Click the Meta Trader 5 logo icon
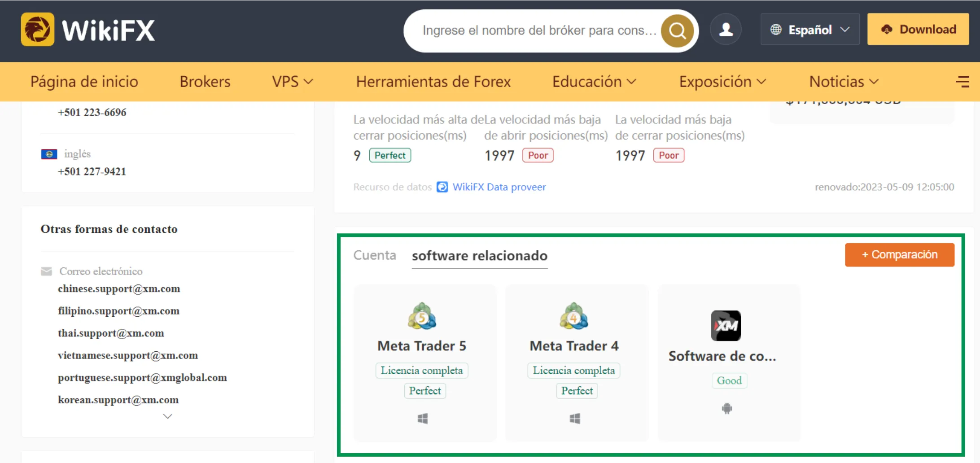Image resolution: width=980 pixels, height=463 pixels. point(422,316)
